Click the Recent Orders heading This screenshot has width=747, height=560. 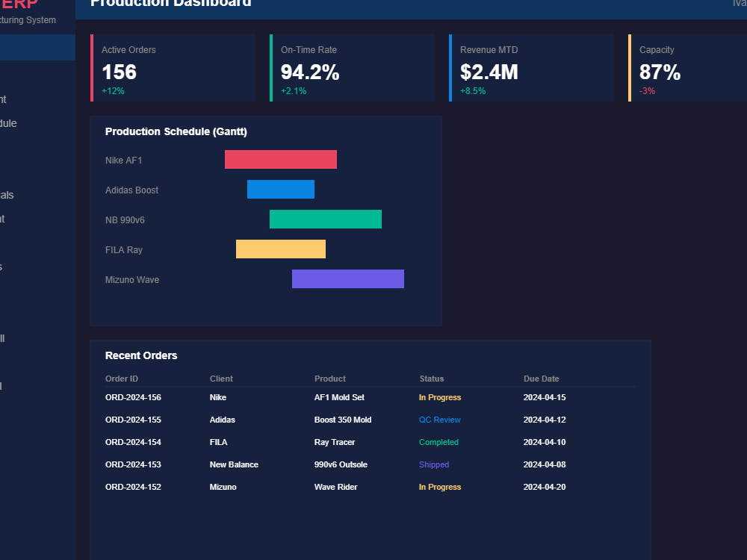141,355
